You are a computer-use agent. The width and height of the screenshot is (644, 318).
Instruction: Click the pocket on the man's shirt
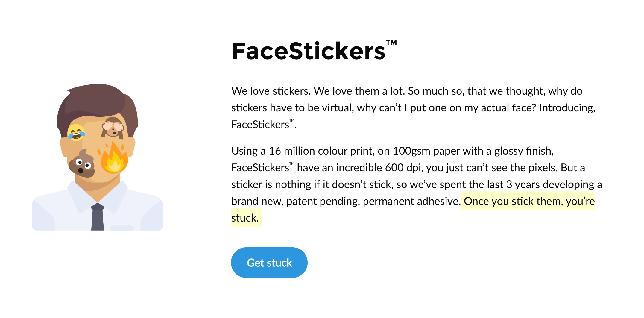tap(121, 228)
